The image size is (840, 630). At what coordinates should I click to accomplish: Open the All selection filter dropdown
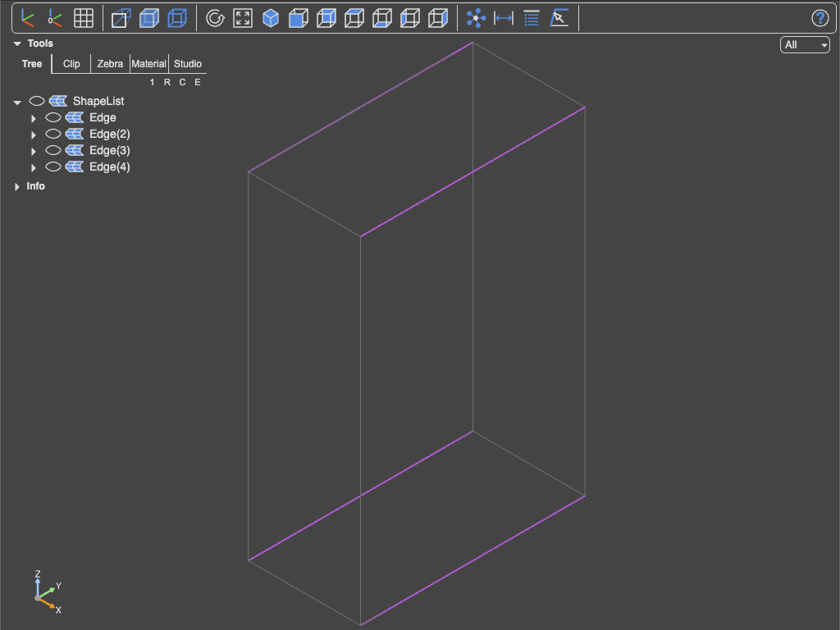(805, 45)
